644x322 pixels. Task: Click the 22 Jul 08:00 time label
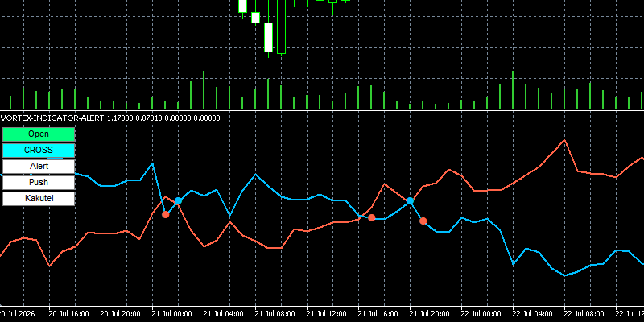584,314
